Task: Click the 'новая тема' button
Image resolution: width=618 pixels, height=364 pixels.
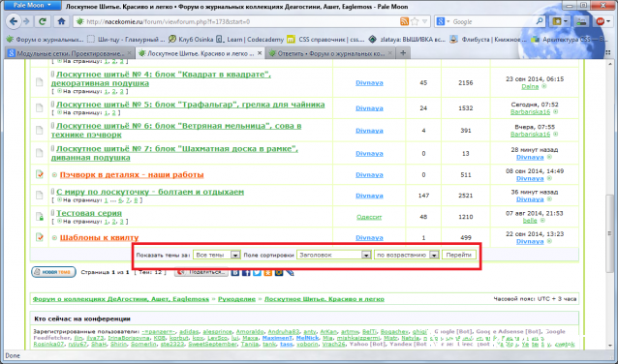Action: (53, 272)
